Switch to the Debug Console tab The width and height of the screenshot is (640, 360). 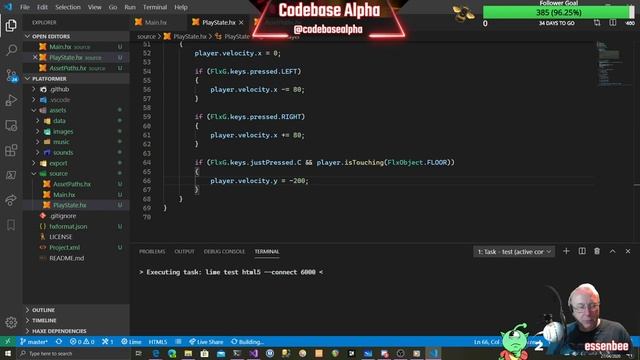[224, 251]
